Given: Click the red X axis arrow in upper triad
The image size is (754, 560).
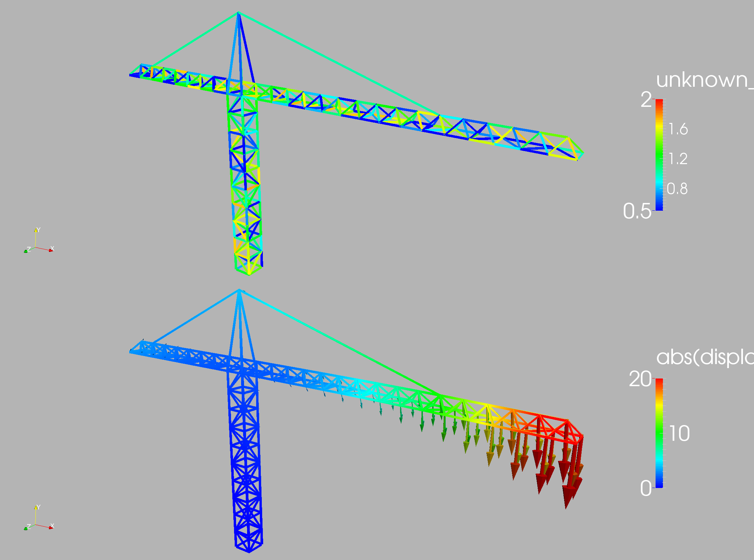Looking at the screenshot, I should click(x=51, y=250).
